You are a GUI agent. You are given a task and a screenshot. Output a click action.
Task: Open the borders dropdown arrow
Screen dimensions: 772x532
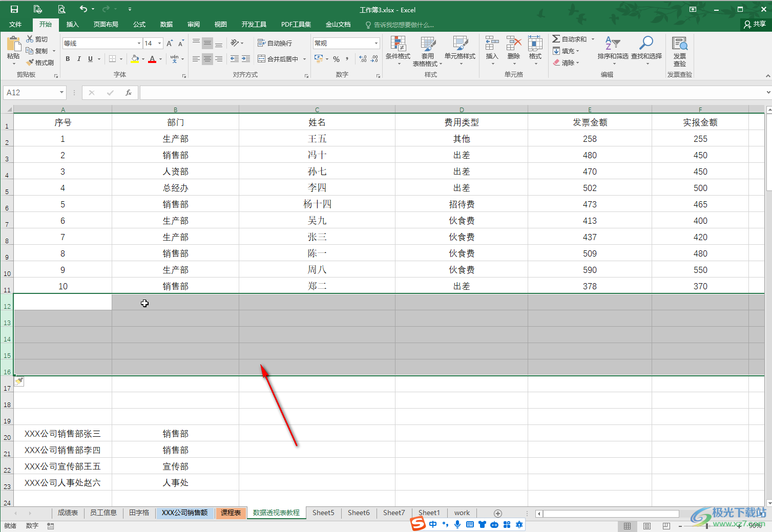click(x=121, y=59)
